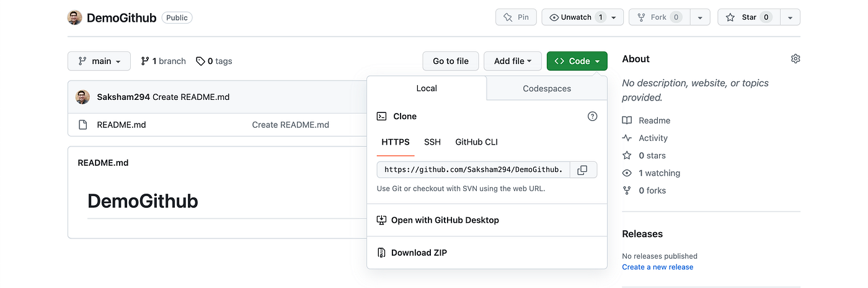The height and width of the screenshot is (288, 868).
Task: Click the README.md header in readme box
Action: click(x=103, y=163)
